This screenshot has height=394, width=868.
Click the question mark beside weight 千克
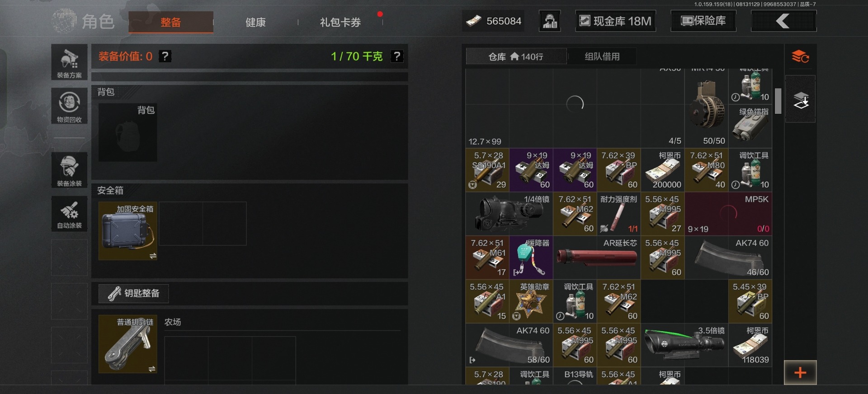coord(397,56)
